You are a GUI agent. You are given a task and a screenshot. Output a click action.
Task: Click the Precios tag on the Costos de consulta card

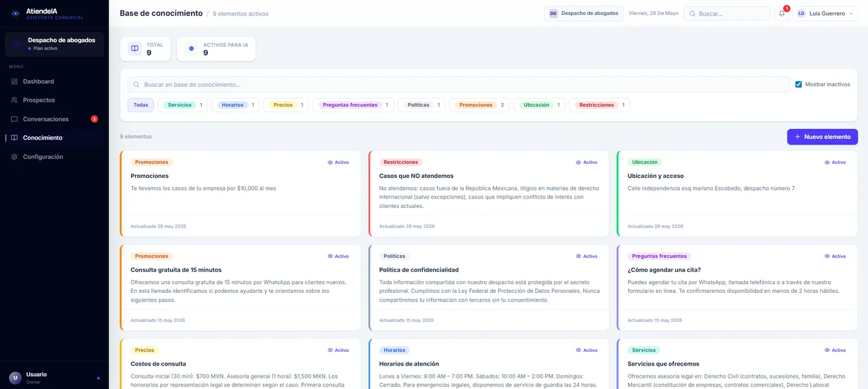(x=144, y=350)
